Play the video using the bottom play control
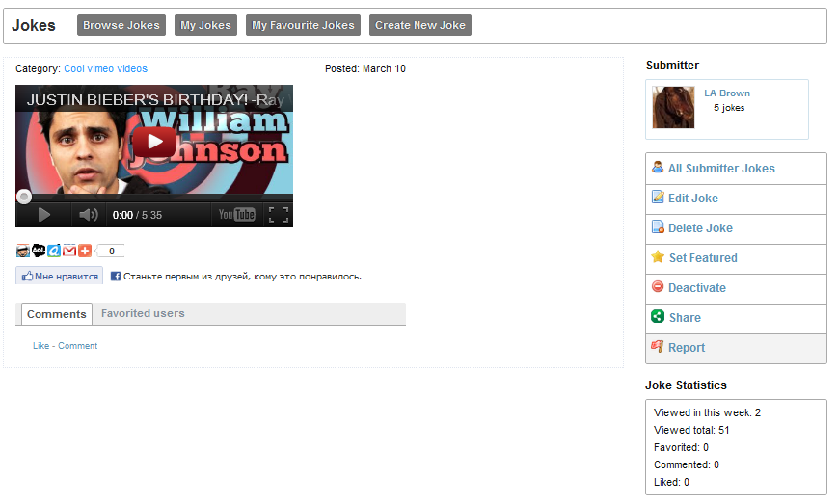The height and width of the screenshot is (504, 837). pyautogui.click(x=44, y=215)
